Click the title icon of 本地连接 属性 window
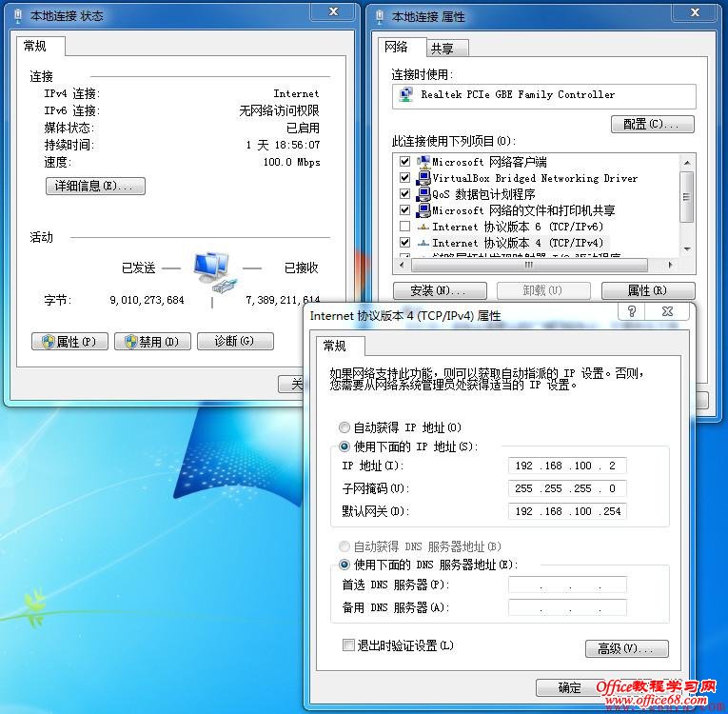The image size is (728, 714). (380, 17)
